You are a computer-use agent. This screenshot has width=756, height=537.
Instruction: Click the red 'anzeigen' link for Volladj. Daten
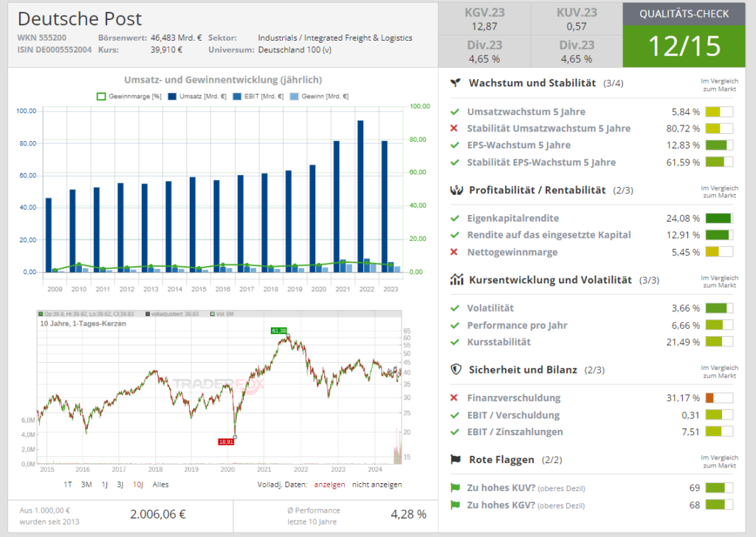pos(329,485)
